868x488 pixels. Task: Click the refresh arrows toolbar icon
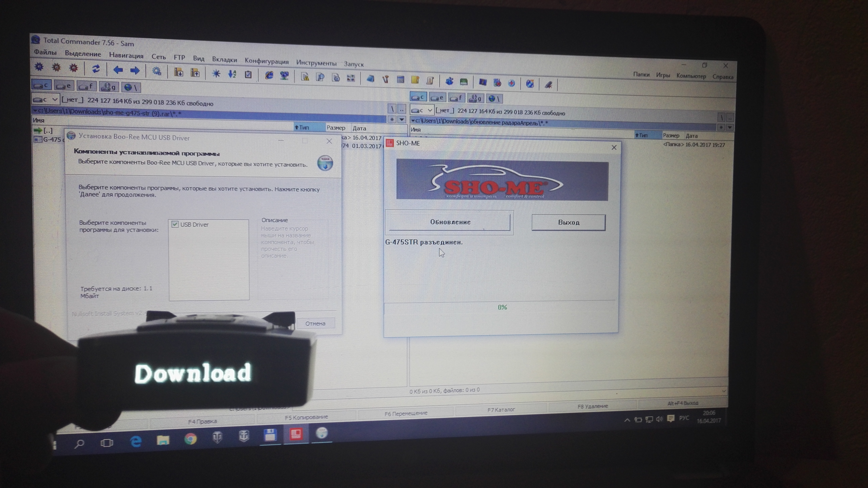click(96, 69)
